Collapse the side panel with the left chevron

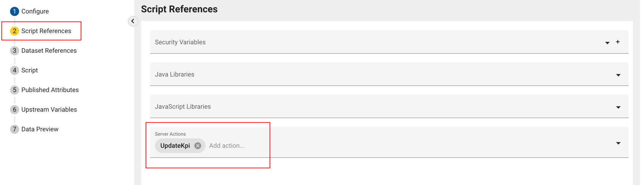133,21
